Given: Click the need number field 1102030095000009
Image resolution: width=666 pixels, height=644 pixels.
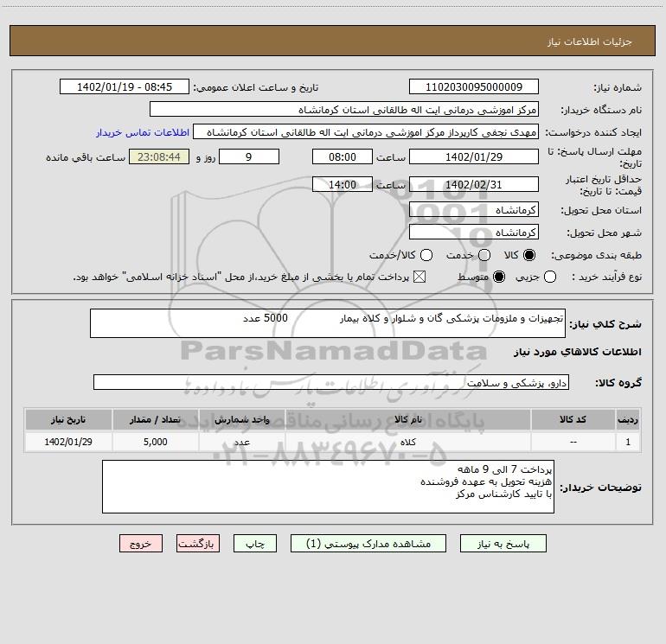Looking at the screenshot, I should (474, 86).
